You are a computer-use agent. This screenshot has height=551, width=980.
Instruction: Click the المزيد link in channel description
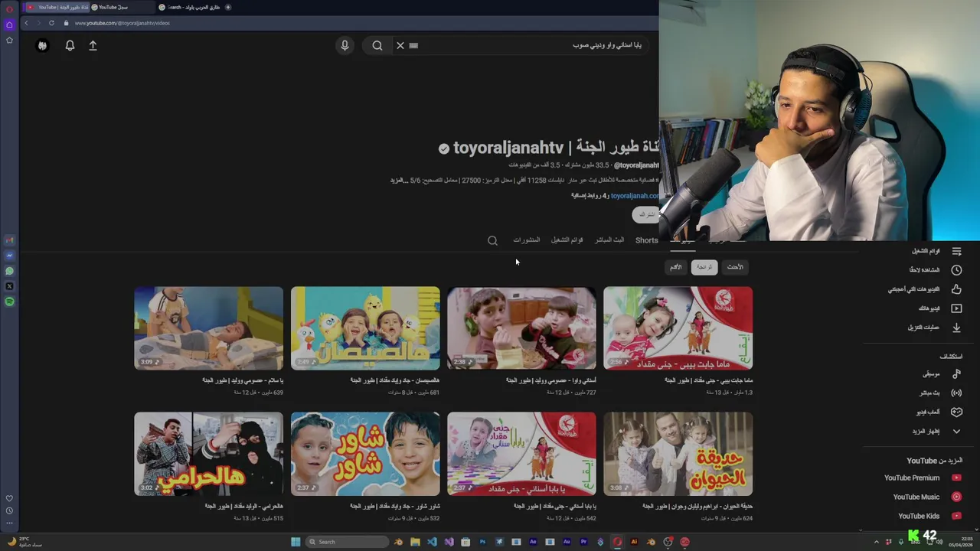tap(397, 180)
